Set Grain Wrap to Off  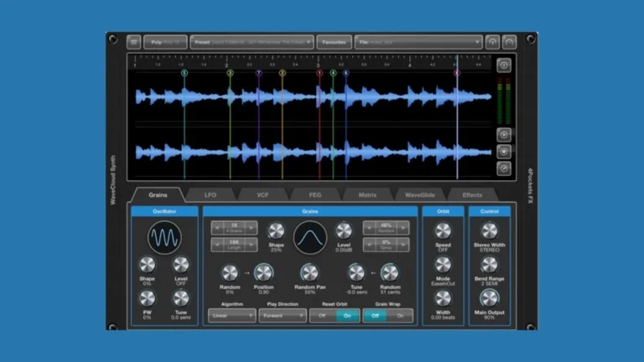tap(375, 316)
